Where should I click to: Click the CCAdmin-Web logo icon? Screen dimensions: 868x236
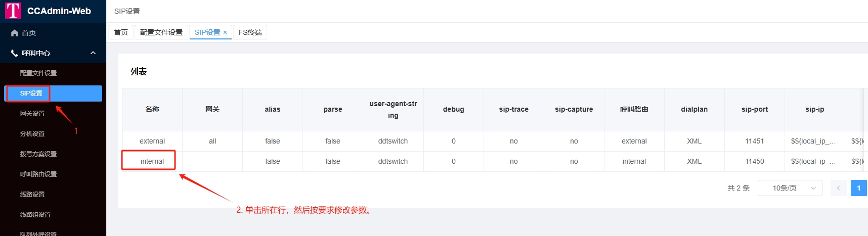(13, 11)
